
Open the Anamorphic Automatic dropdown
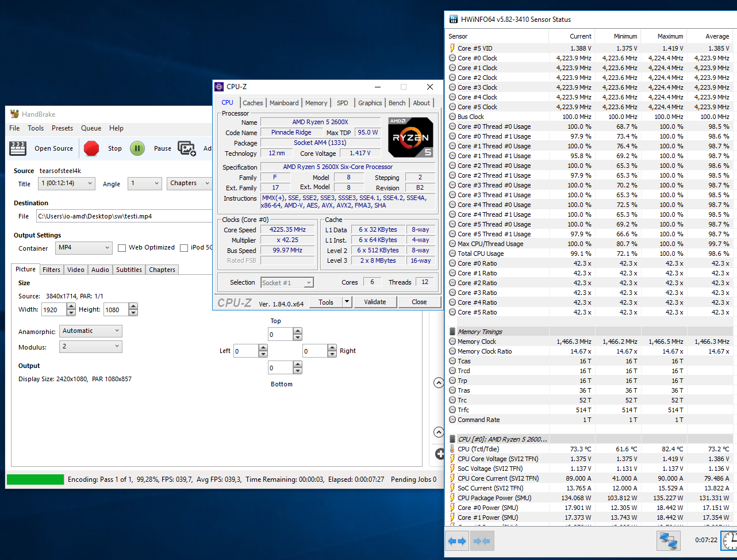[91, 331]
